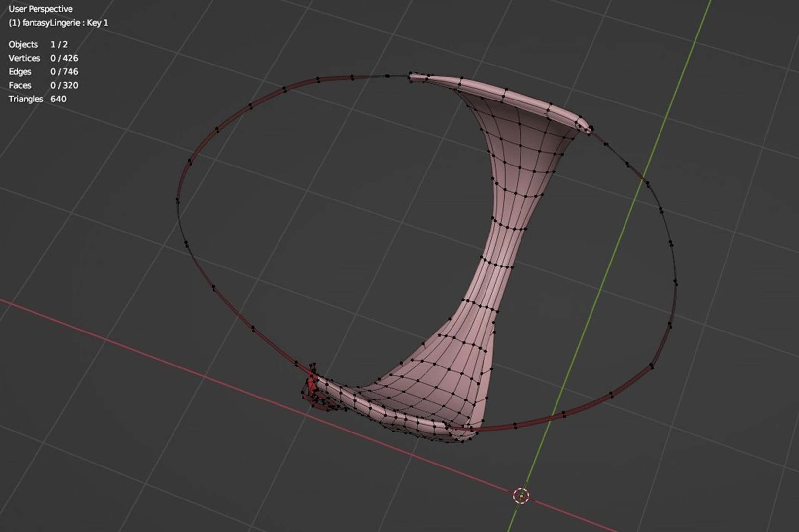The width and height of the screenshot is (799, 532).
Task: Click the "(1) fantasyLingerie : Key 1" object label
Action: pos(58,23)
